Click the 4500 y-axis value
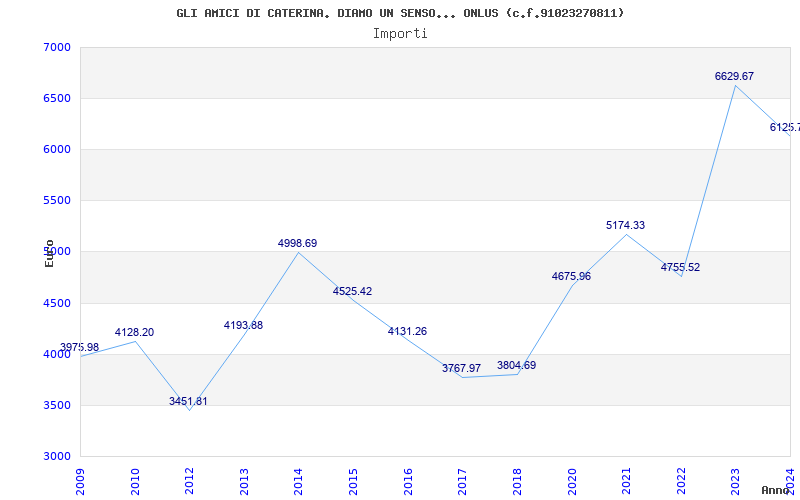Viewport: 800px width, 500px height. pyautogui.click(x=57, y=304)
